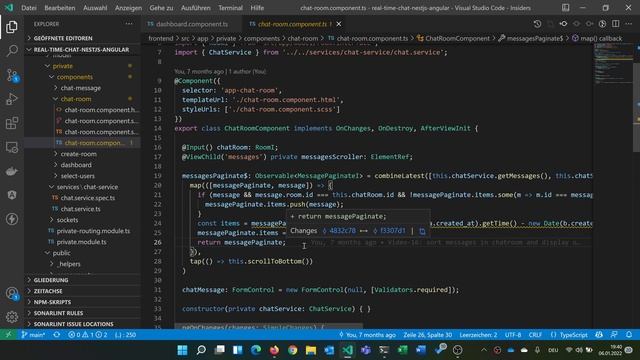
Task: Split the editor to the right
Action: [616, 24]
